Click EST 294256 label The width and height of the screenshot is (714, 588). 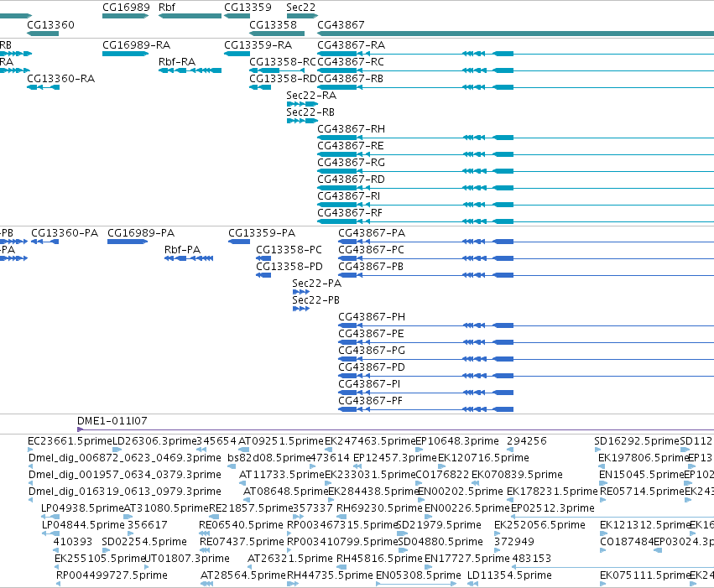click(x=526, y=441)
